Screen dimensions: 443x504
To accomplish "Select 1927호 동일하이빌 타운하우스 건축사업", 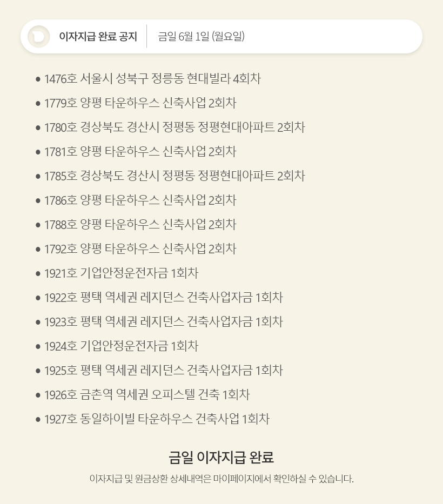I will point(157,419).
